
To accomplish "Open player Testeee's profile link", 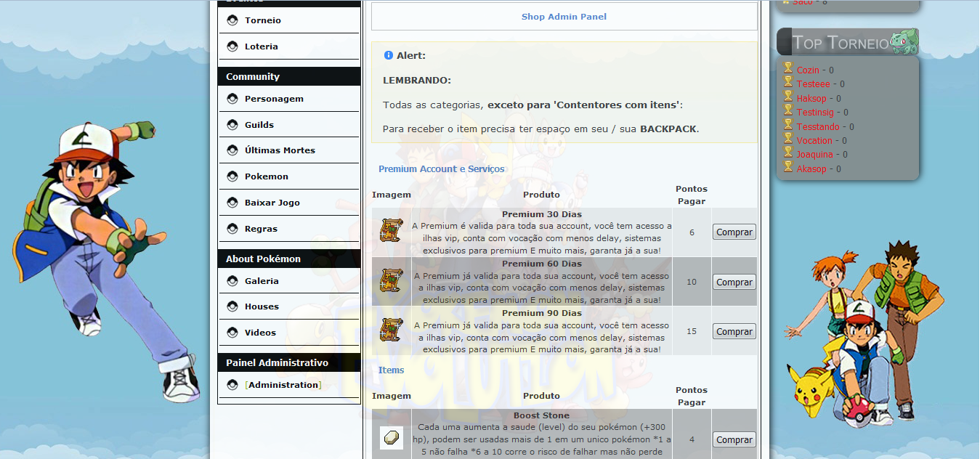I will [x=813, y=84].
